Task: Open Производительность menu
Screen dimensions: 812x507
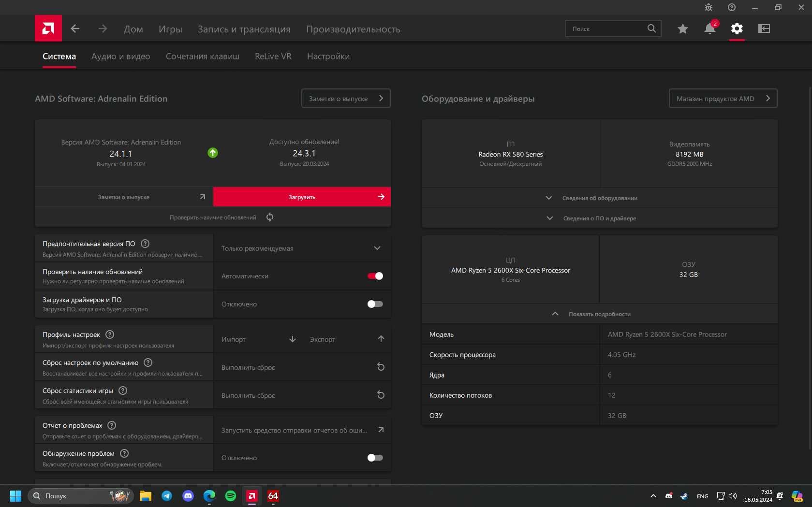Action: click(x=353, y=29)
